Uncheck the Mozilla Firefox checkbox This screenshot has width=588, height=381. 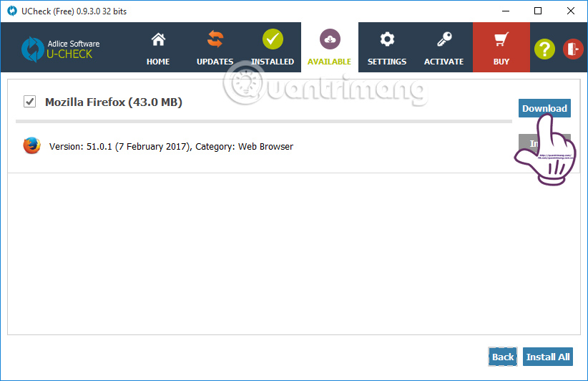coord(30,102)
